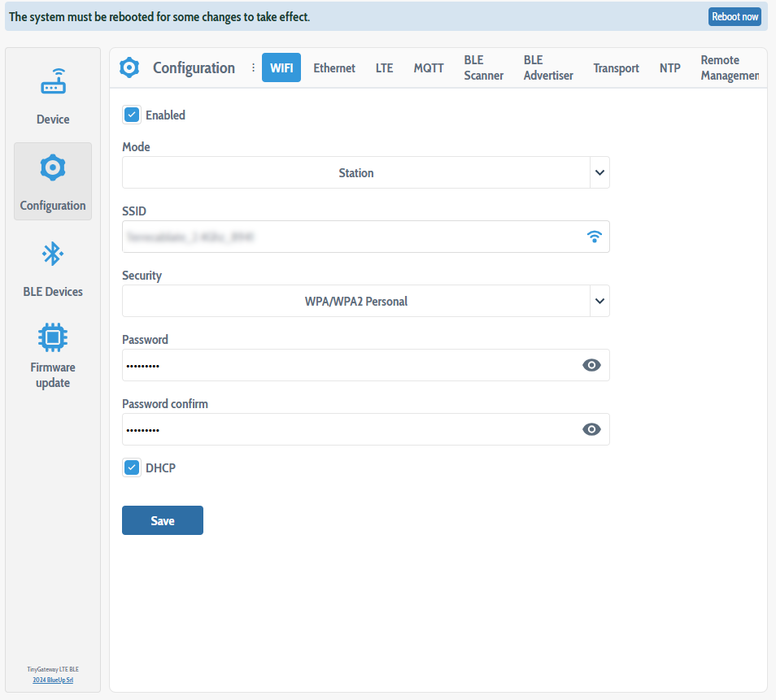Viewport: 776px width, 700px height.
Task: Uncheck the DHCP option
Action: 131,467
